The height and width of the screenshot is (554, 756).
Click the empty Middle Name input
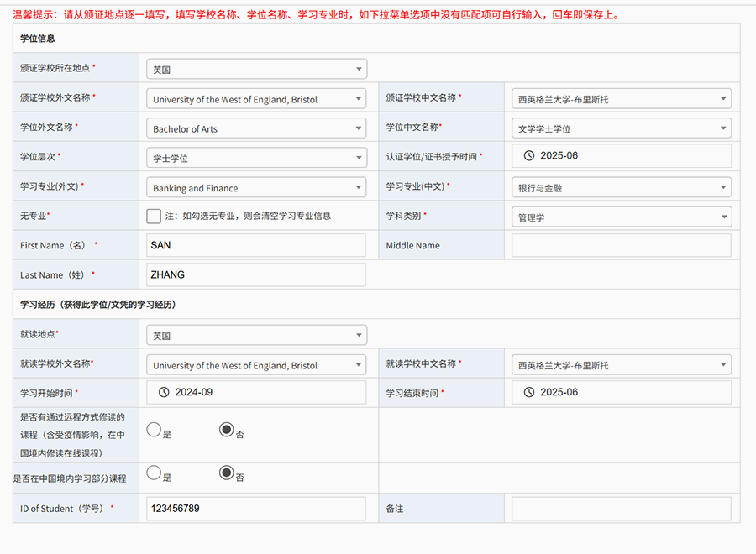tap(622, 246)
